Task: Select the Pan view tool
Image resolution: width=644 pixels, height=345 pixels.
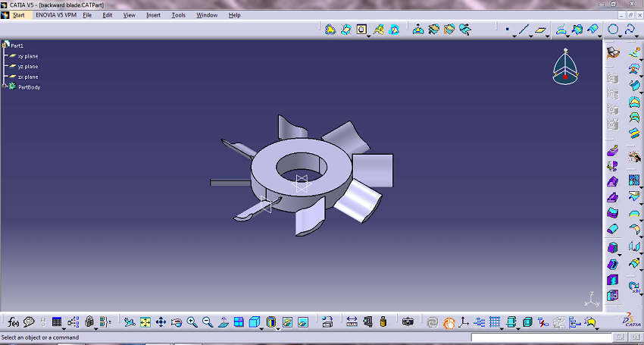Action: [161, 322]
